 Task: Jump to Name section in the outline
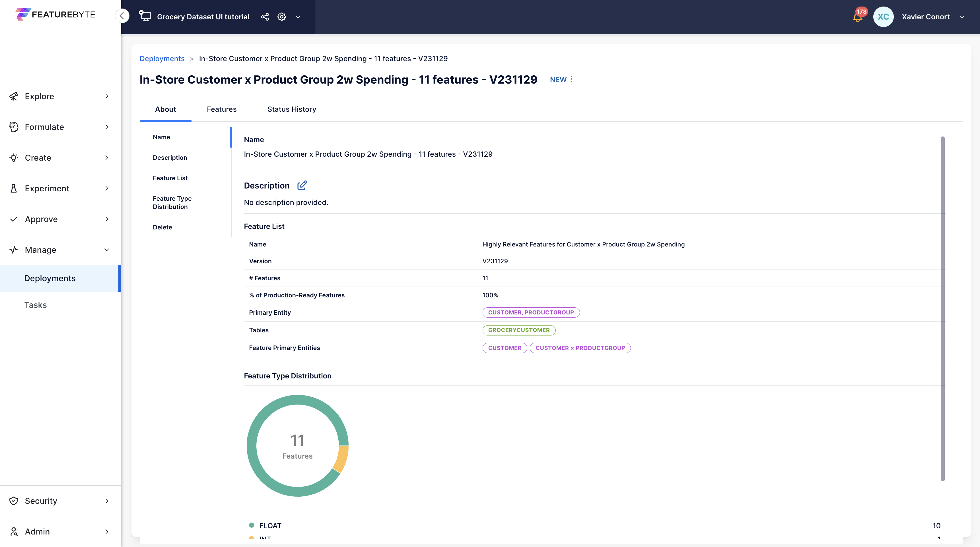[161, 137]
